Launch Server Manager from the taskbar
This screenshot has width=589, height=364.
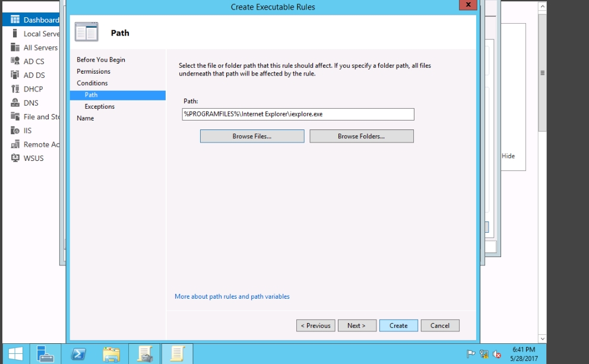46,354
